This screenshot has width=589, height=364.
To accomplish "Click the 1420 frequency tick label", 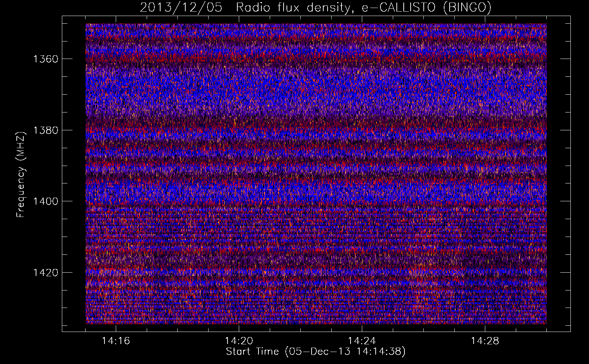I will [46, 273].
